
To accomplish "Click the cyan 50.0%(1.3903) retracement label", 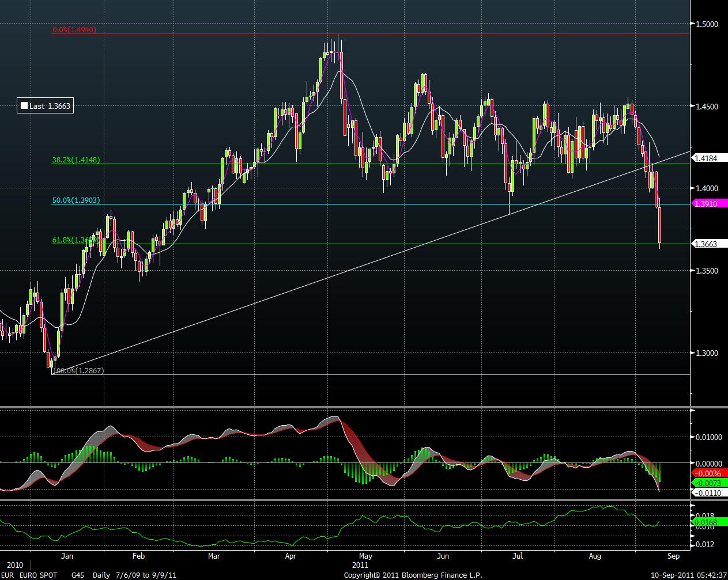I will point(76,200).
